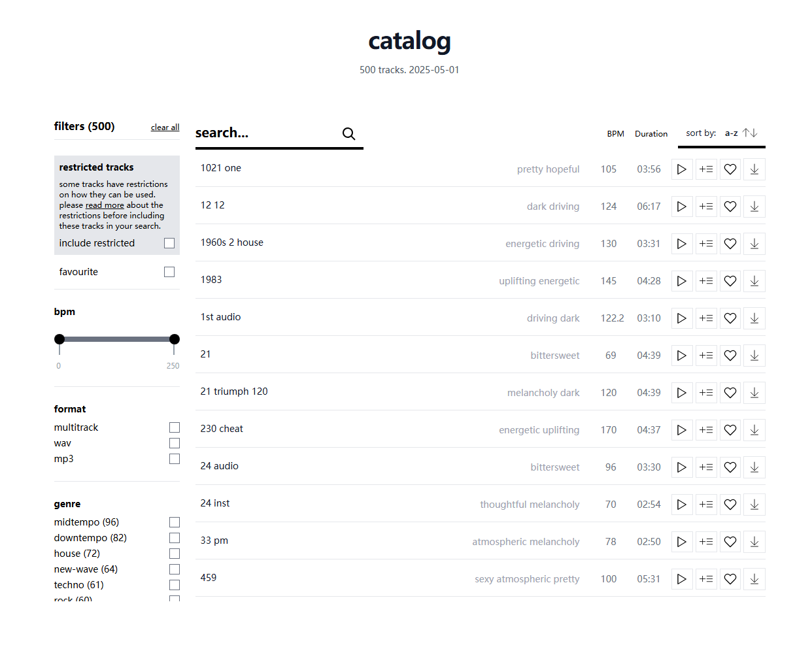Open the read more restrictions link
This screenshot has height=666, width=812.
[x=105, y=205]
